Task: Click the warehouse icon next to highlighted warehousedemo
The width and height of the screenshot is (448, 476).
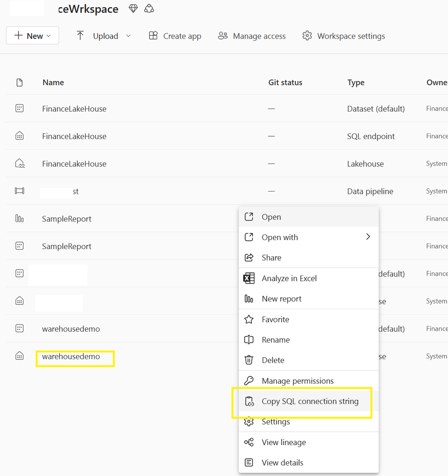Action: [x=20, y=356]
